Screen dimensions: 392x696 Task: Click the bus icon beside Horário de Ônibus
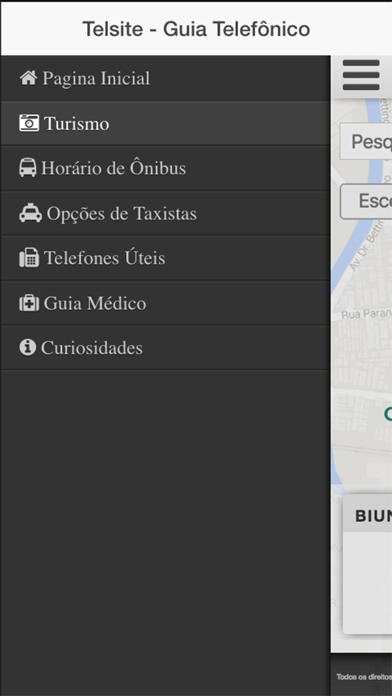[x=28, y=168]
